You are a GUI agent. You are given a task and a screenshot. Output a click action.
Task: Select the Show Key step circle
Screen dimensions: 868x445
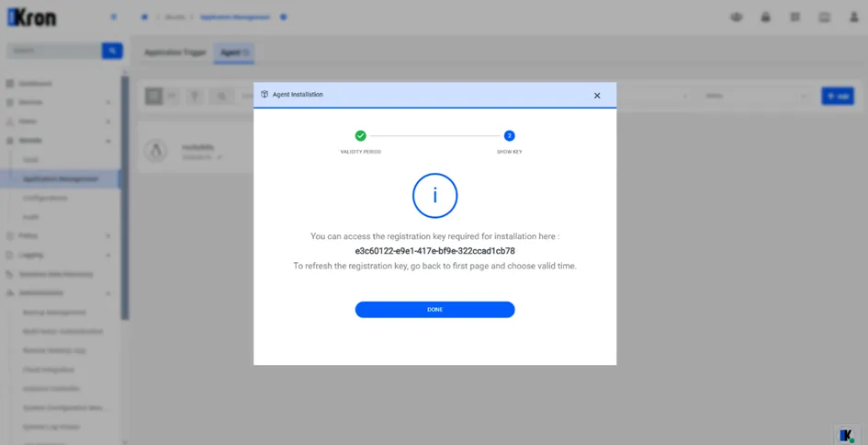click(x=509, y=136)
